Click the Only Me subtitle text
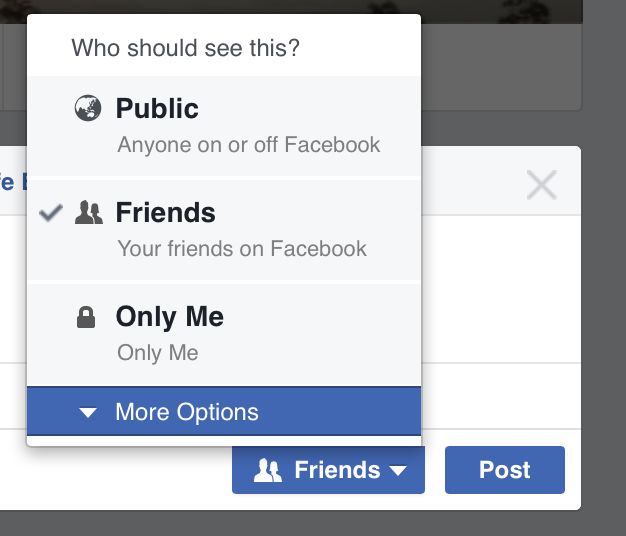 [158, 353]
